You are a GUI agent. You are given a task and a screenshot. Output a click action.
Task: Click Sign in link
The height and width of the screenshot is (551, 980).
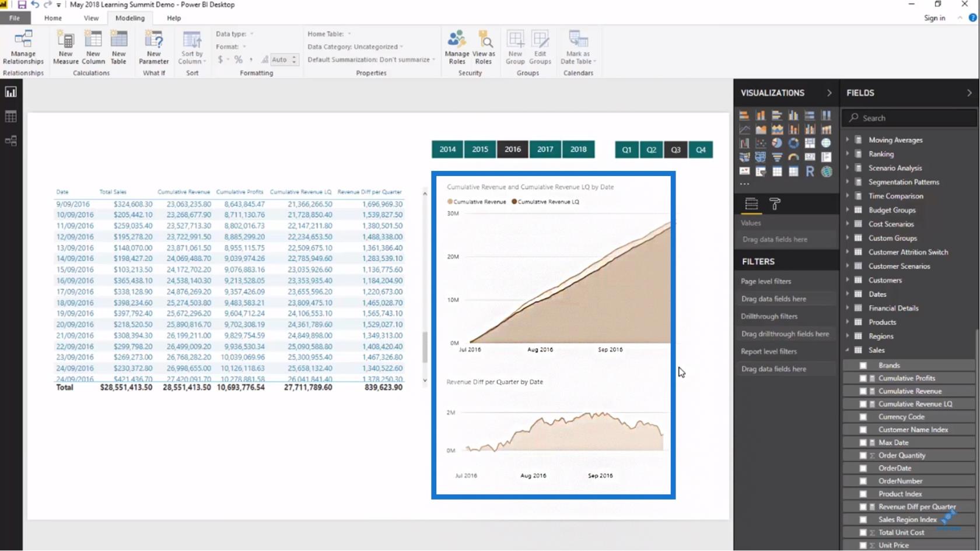[935, 18]
